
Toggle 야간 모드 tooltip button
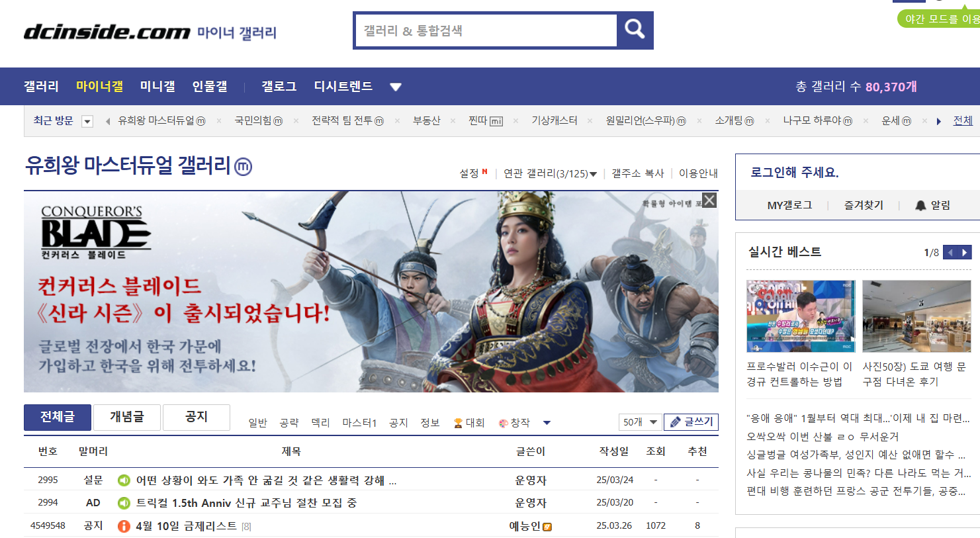coord(940,19)
